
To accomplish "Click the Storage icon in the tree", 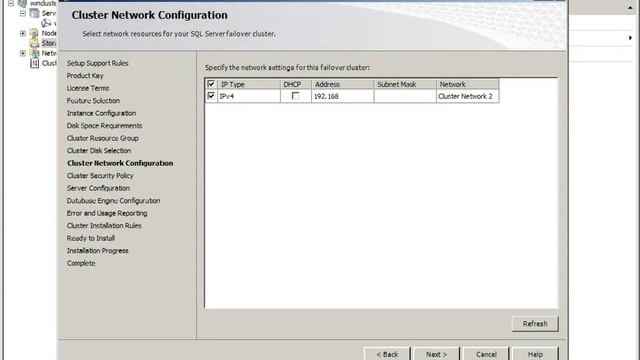I will click(x=35, y=43).
